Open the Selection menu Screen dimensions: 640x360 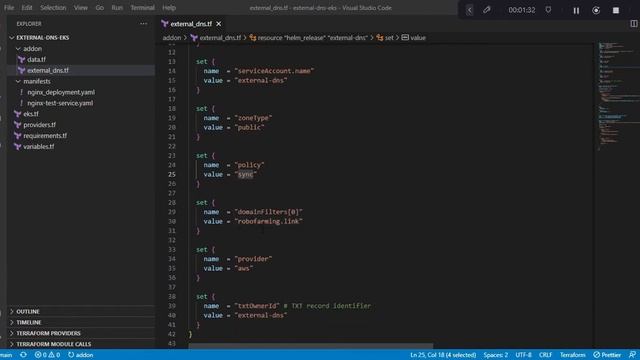(53, 8)
